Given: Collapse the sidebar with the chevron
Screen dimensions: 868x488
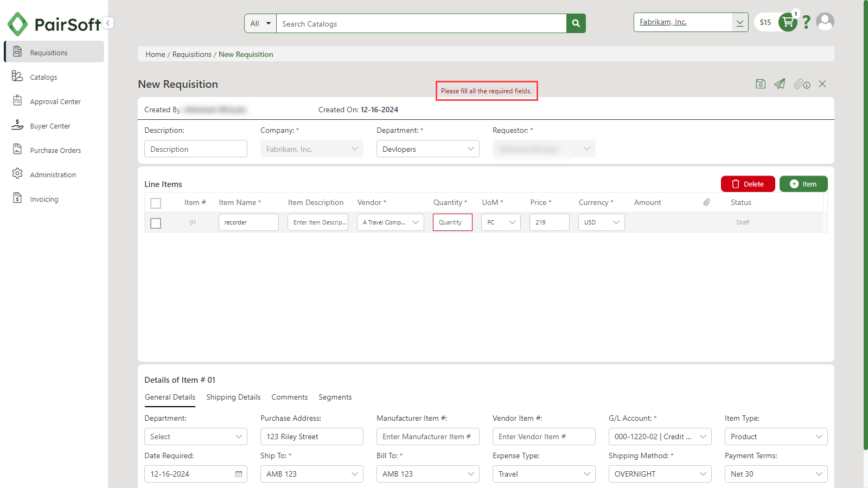Looking at the screenshot, I should 108,23.
